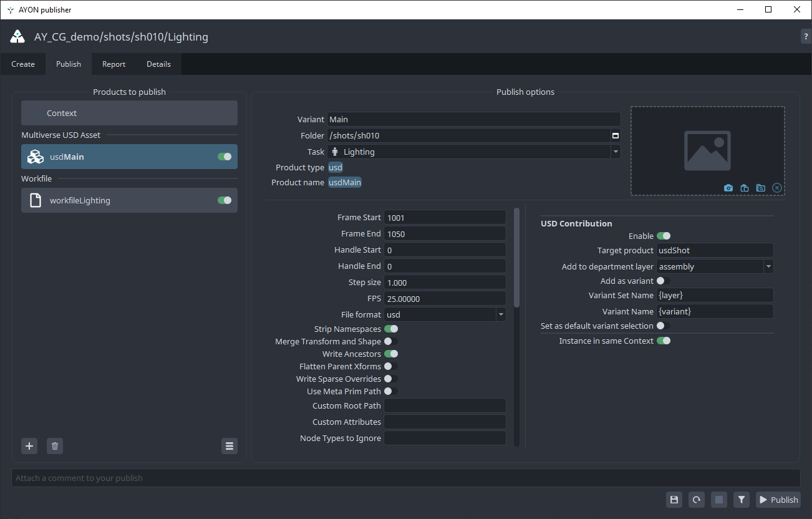Click the AYON logo icon in the header
Viewport: 812px width, 519px height.
pos(17,36)
